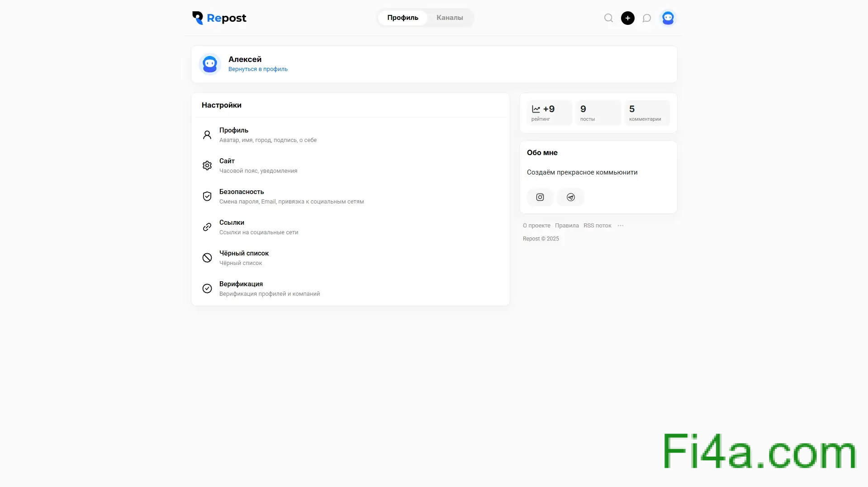Click the gear icon beside Сайт
Screen dimensions: 868x487
tap(207, 165)
